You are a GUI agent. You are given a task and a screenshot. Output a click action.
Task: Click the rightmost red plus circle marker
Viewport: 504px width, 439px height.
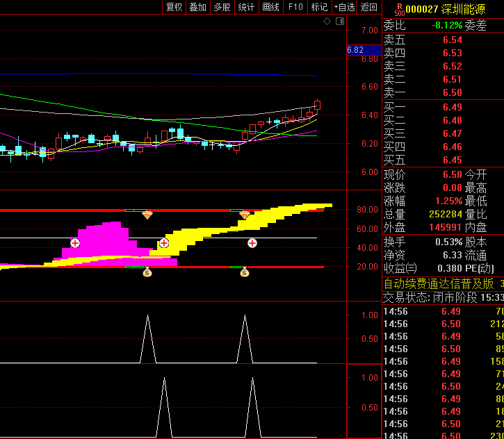[x=252, y=243]
